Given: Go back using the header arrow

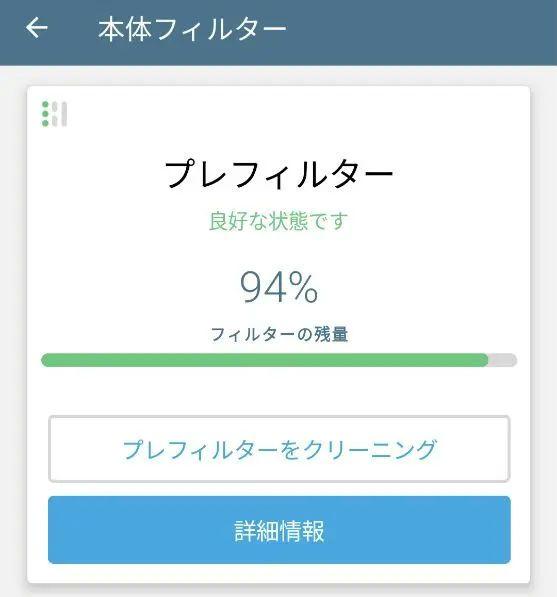Looking at the screenshot, I should pyautogui.click(x=37, y=28).
